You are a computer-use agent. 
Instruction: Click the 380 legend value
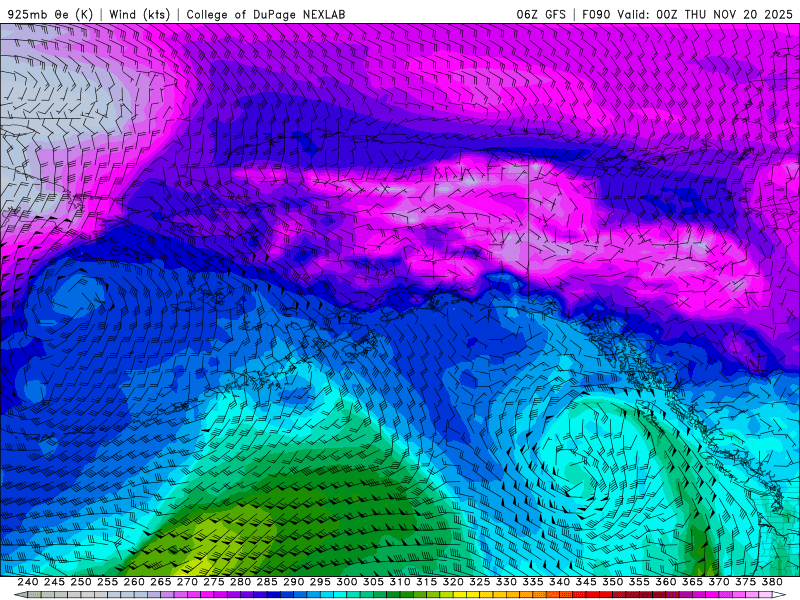coord(772,582)
